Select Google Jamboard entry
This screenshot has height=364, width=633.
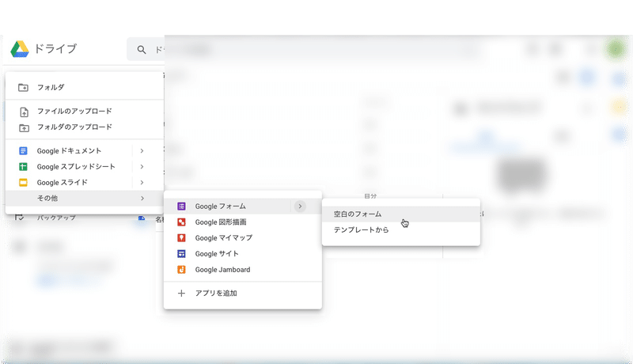[x=243, y=270]
